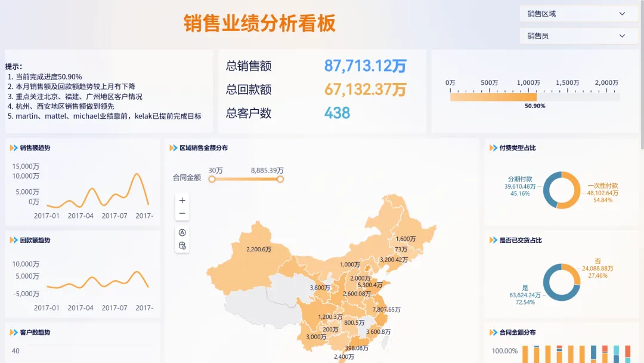
Task: Click the 3,200.42万 region label on map
Action: pos(394,260)
